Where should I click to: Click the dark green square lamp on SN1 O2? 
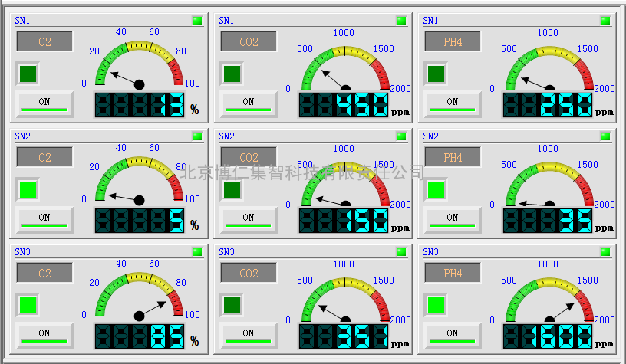coord(28,74)
